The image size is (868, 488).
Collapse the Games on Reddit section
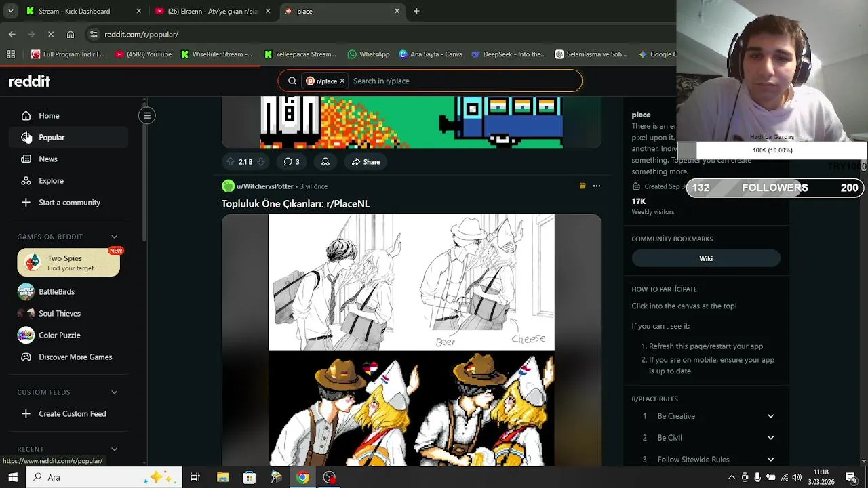[x=114, y=237]
